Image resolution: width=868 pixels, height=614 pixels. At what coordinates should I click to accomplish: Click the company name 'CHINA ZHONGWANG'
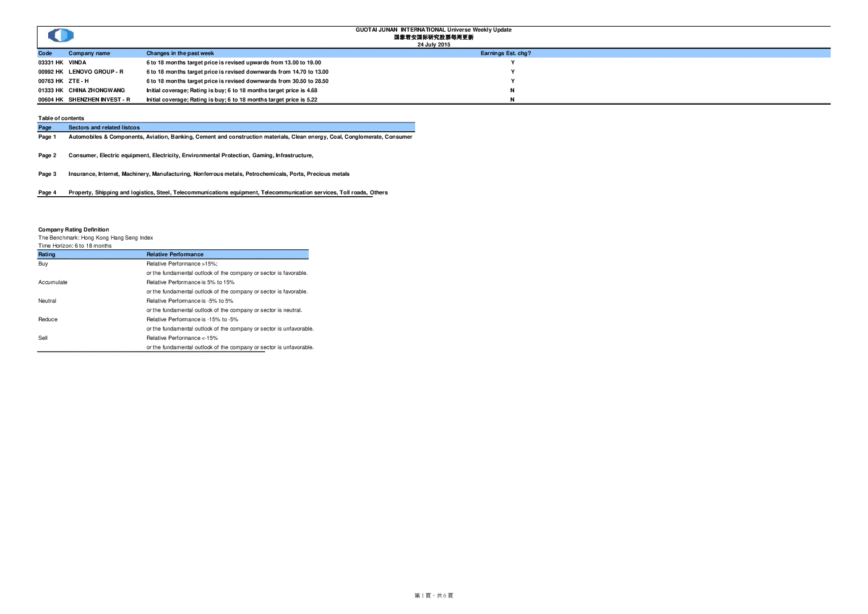(97, 90)
